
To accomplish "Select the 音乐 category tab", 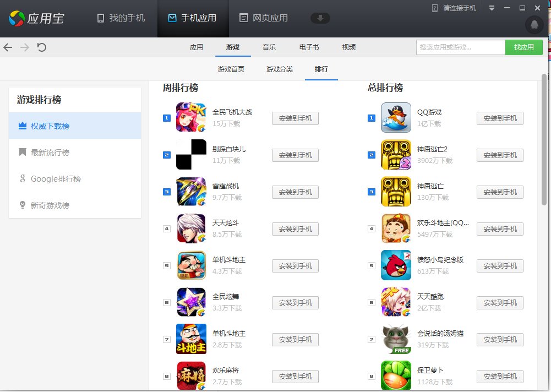I will point(269,47).
